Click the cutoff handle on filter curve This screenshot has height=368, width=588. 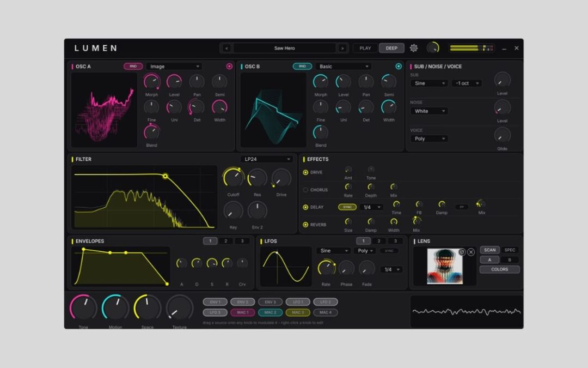[165, 176]
